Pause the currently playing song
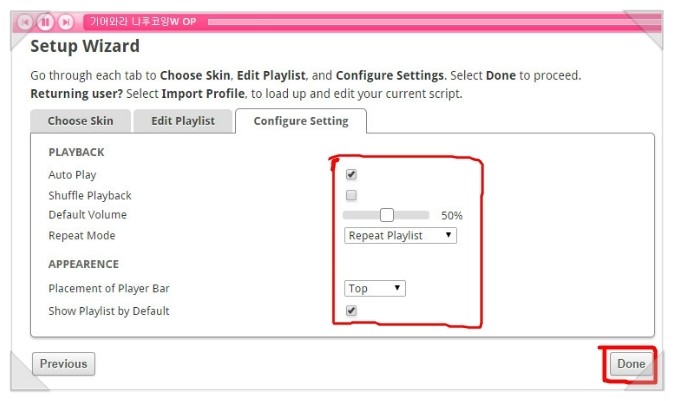The height and width of the screenshot is (401, 674). tap(45, 21)
